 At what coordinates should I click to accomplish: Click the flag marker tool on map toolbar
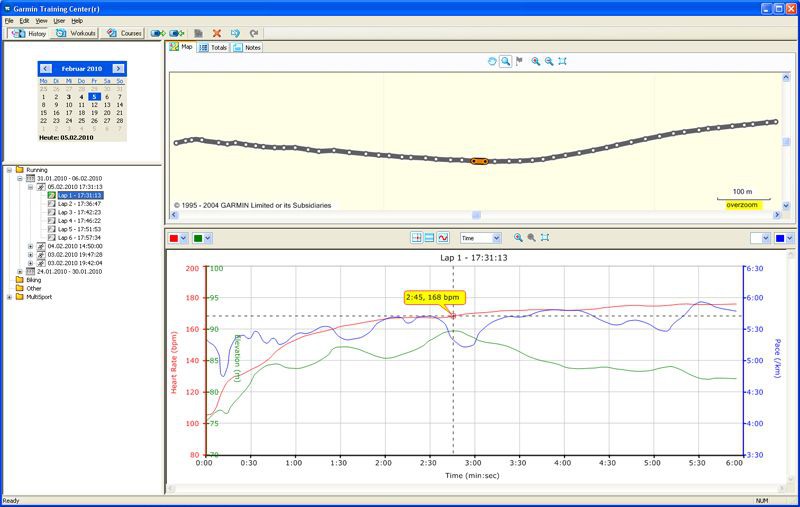[x=519, y=61]
